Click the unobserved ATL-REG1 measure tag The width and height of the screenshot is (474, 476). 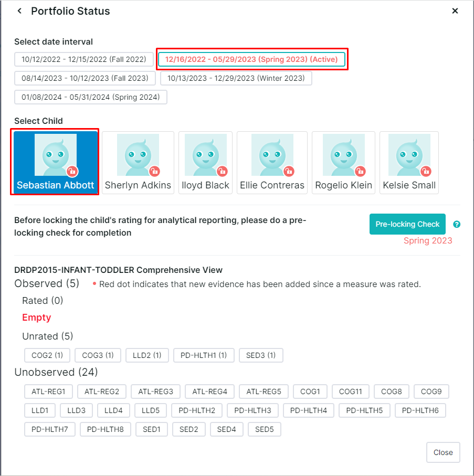(48, 392)
